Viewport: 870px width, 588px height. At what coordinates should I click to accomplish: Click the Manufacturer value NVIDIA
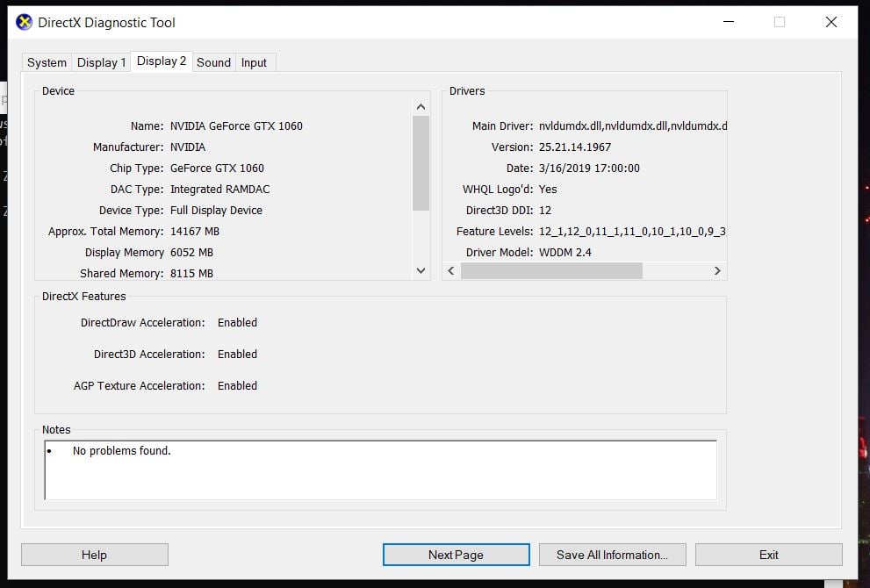click(188, 147)
